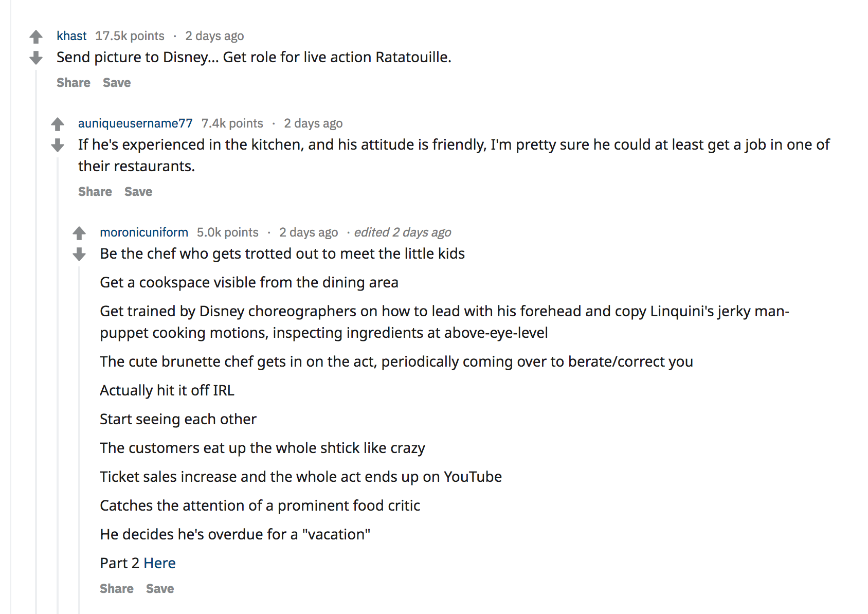Click khast comment's "2 days ago" timestamp
868x614 pixels.
[x=214, y=36]
